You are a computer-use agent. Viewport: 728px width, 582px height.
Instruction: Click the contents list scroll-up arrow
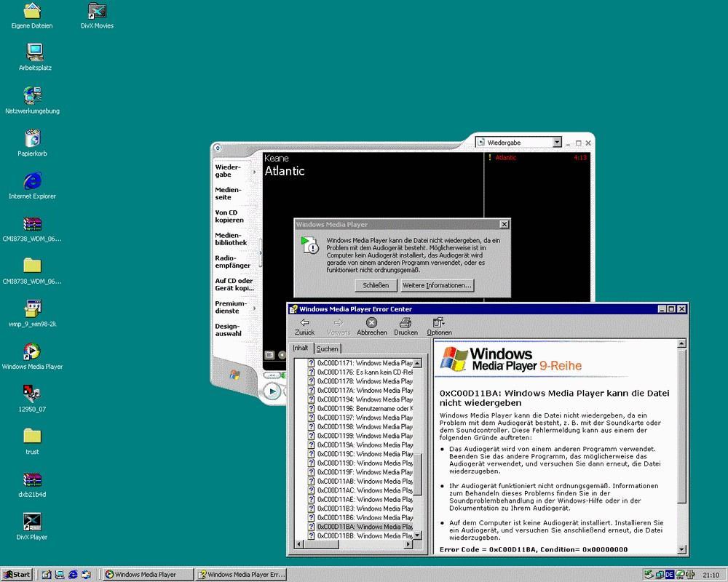point(417,363)
